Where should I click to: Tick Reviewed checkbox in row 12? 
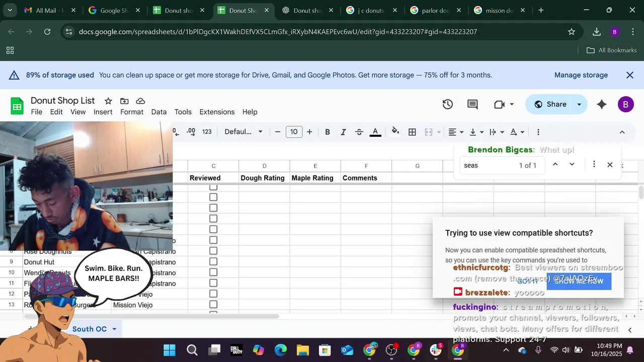[213, 294]
